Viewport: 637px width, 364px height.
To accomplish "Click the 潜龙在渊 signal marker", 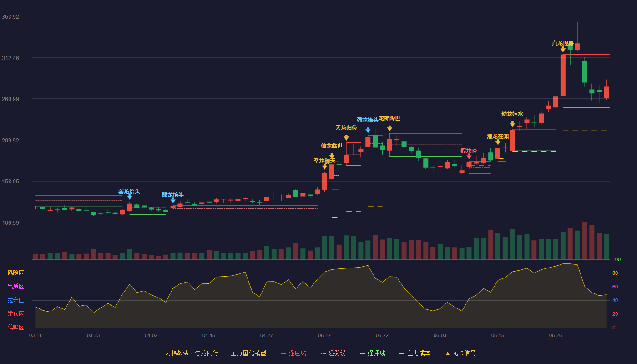I will pyautogui.click(x=498, y=142).
